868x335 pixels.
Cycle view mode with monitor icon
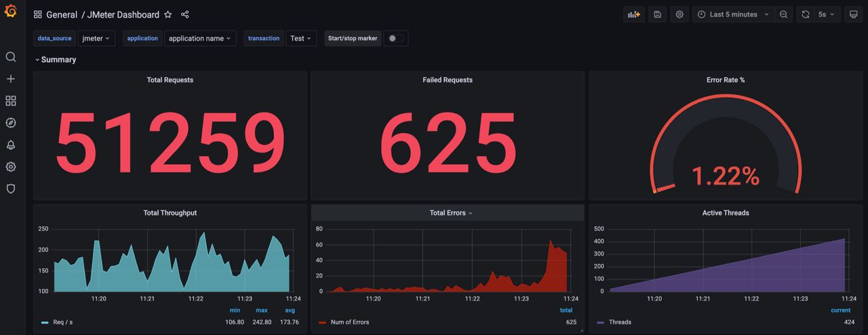pyautogui.click(x=853, y=14)
